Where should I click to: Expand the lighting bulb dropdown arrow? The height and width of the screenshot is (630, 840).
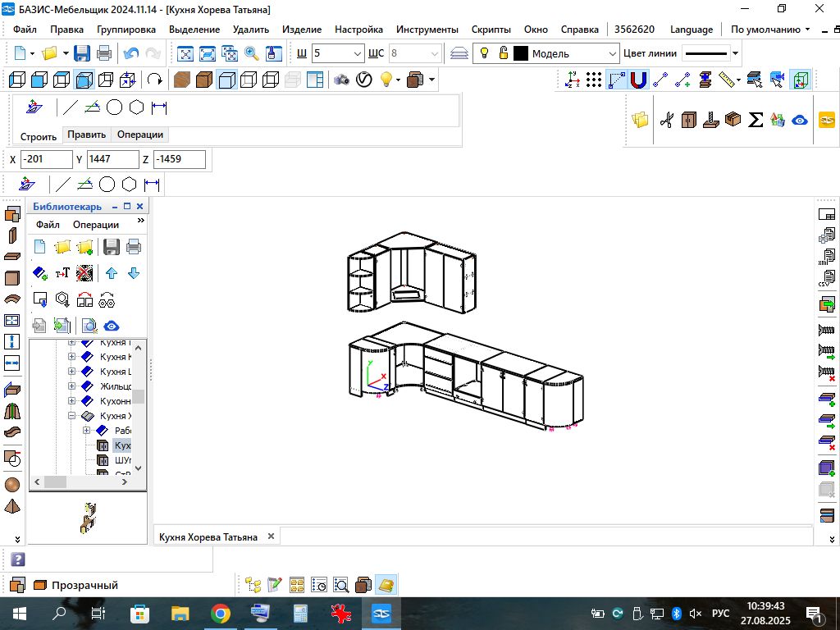398,80
